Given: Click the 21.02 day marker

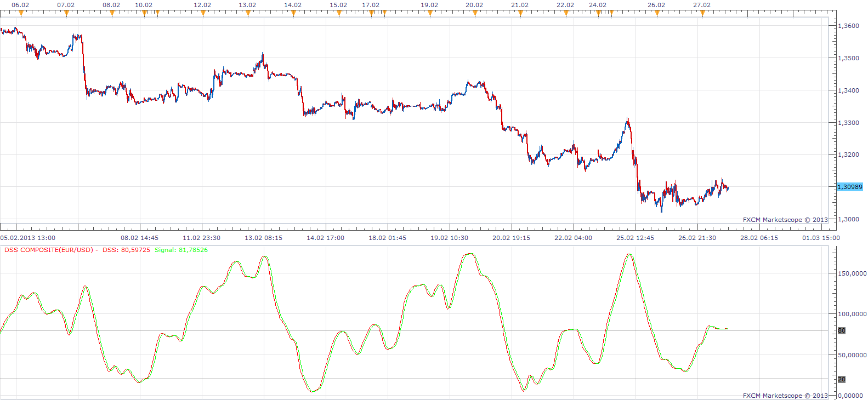Looking at the screenshot, I should (520, 14).
